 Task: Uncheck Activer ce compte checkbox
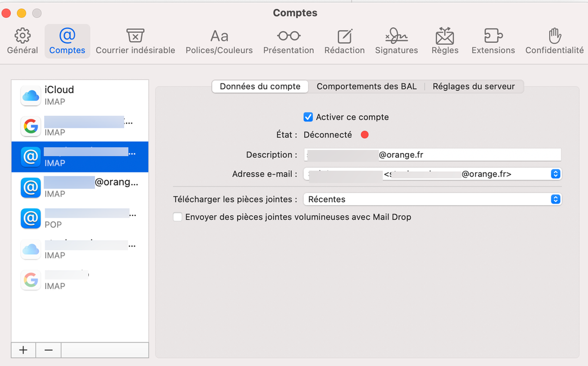[308, 117]
